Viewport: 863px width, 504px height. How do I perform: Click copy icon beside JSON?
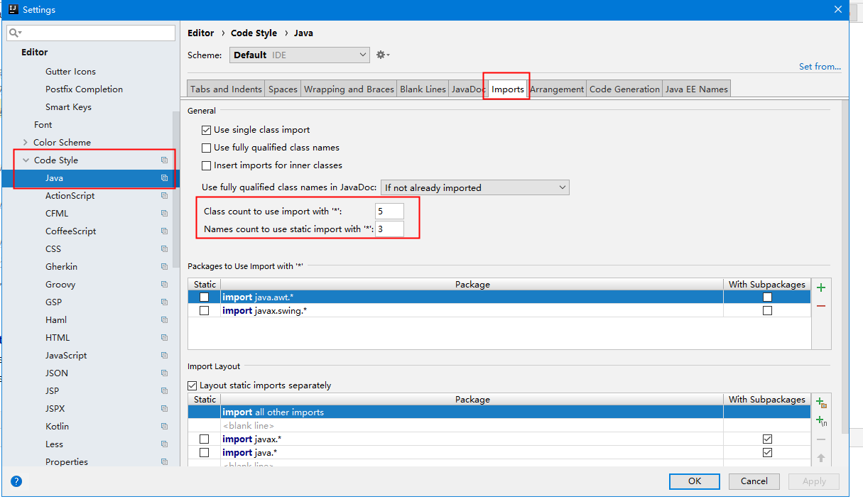164,373
